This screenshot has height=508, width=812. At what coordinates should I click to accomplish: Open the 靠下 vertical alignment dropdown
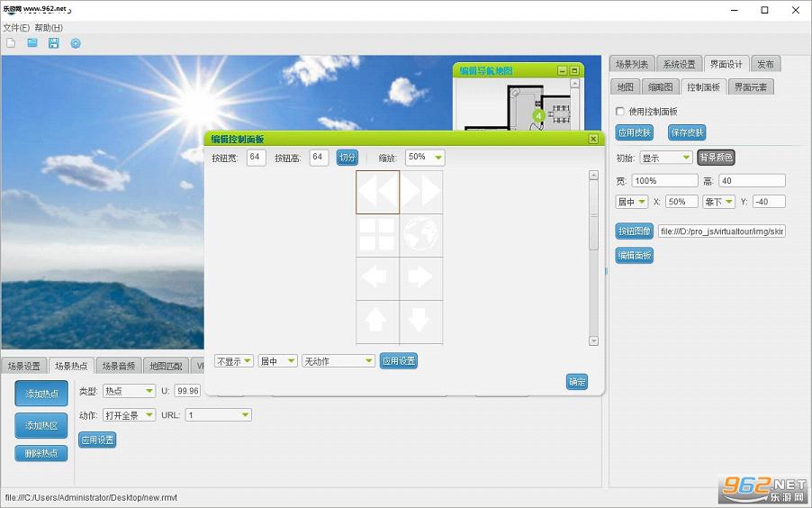coord(718,202)
